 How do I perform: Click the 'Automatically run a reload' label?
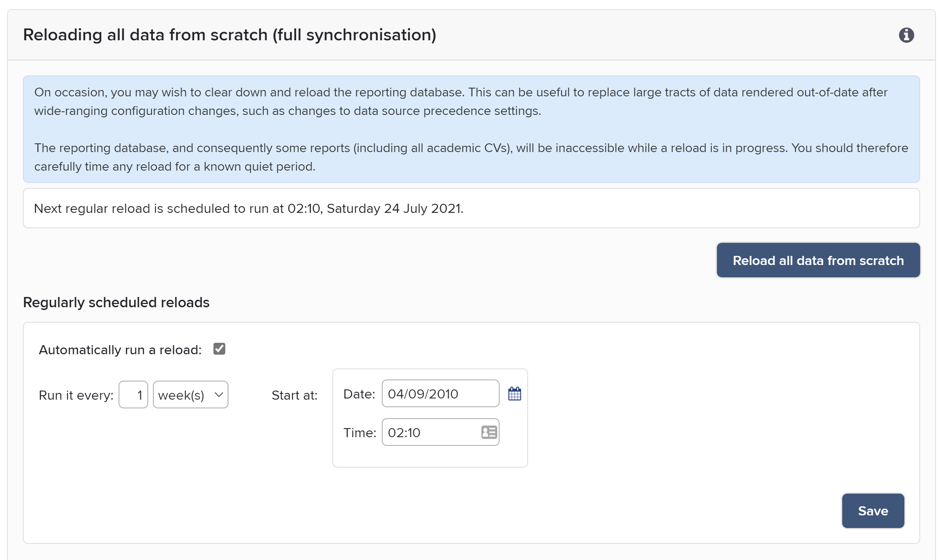(x=120, y=350)
